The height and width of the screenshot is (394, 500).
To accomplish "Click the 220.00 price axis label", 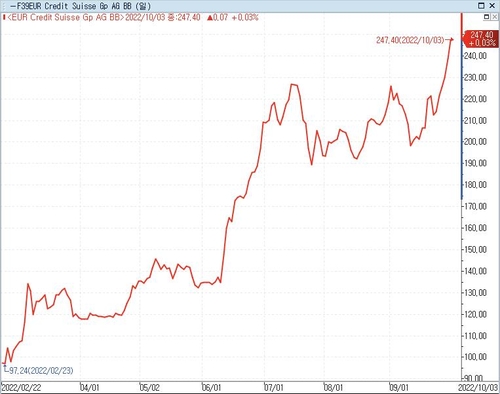I will 475,99.
